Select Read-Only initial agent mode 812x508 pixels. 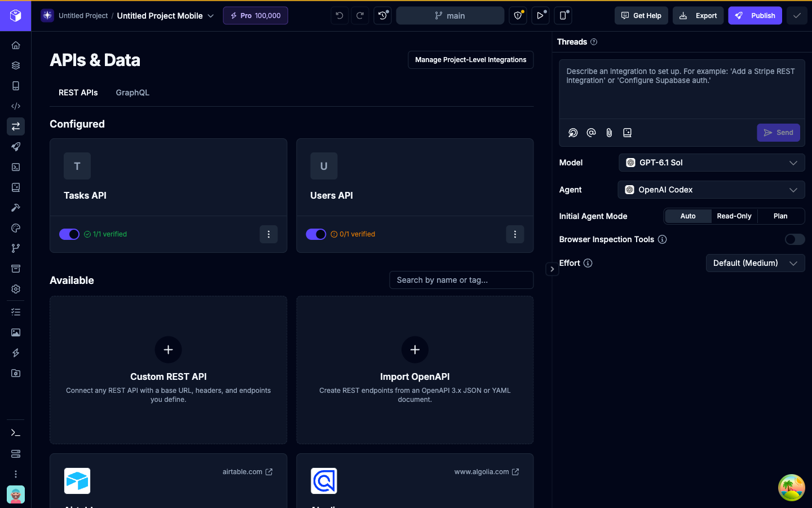734,216
